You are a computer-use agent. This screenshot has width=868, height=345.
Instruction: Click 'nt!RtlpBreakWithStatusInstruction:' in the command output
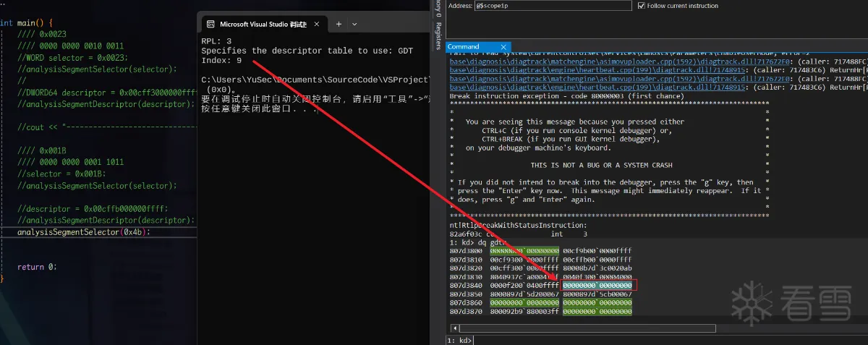(x=519, y=226)
